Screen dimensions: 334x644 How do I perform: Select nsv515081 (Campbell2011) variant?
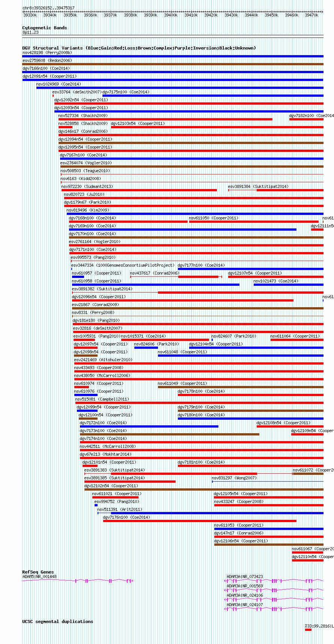102,399
